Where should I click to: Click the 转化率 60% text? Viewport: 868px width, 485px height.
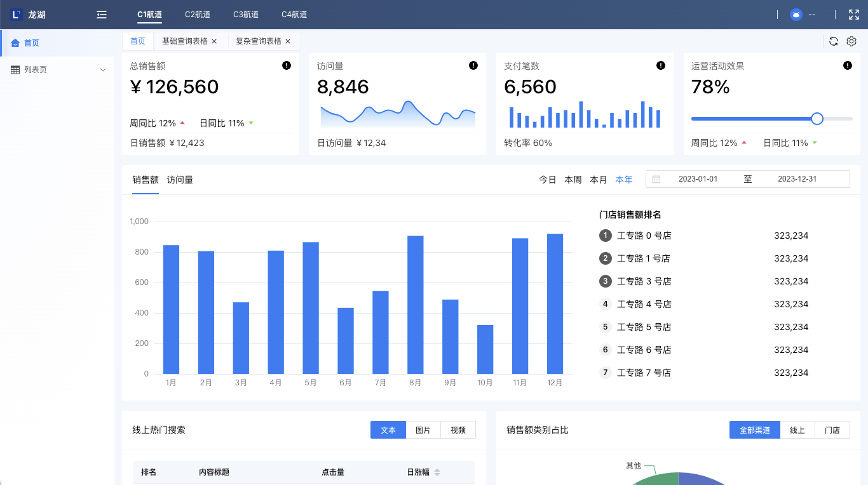(x=528, y=143)
